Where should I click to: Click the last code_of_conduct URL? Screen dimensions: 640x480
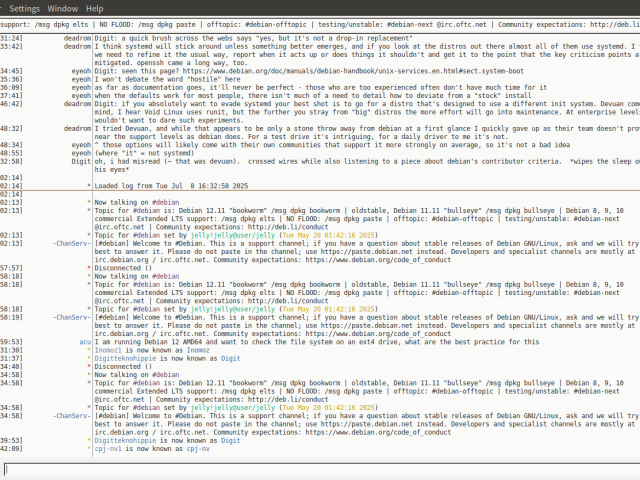pyautogui.click(x=378, y=432)
